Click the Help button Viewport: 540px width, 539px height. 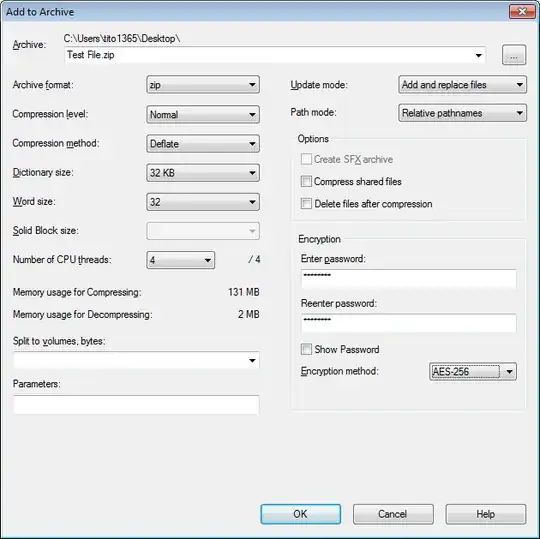486,514
